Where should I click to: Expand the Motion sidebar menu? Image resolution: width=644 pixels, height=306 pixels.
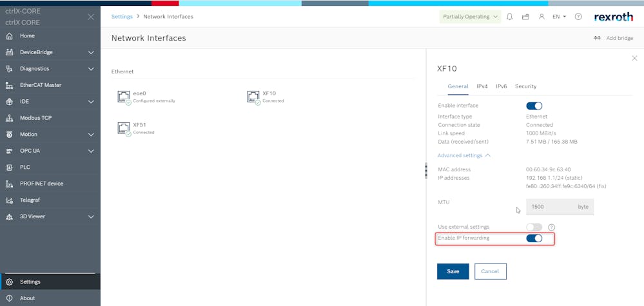coord(91,135)
